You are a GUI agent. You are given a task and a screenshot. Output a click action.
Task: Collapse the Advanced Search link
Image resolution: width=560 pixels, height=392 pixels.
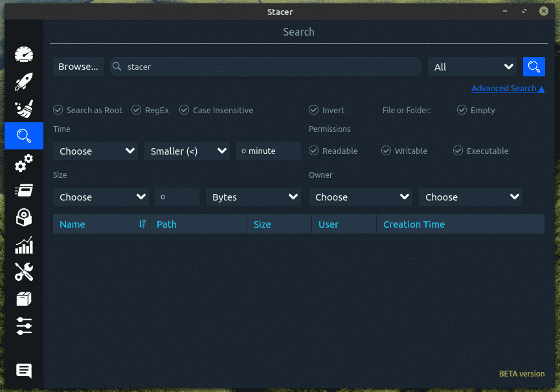[508, 88]
